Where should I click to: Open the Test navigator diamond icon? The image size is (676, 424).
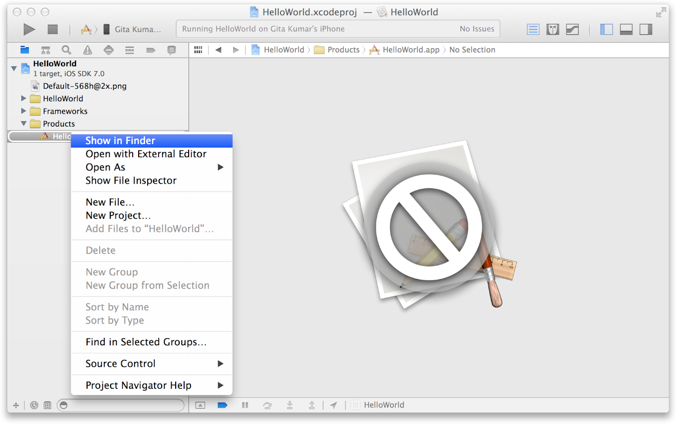pyautogui.click(x=109, y=50)
